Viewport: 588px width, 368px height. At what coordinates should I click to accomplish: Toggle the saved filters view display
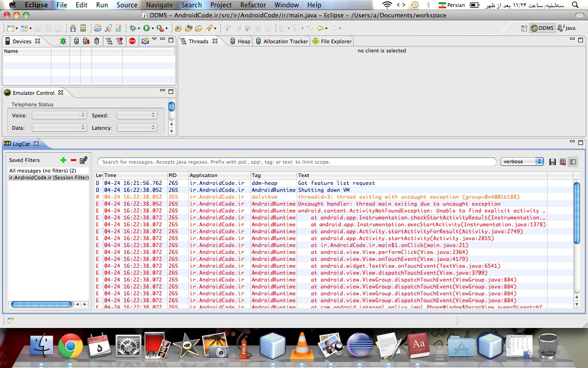(x=572, y=162)
